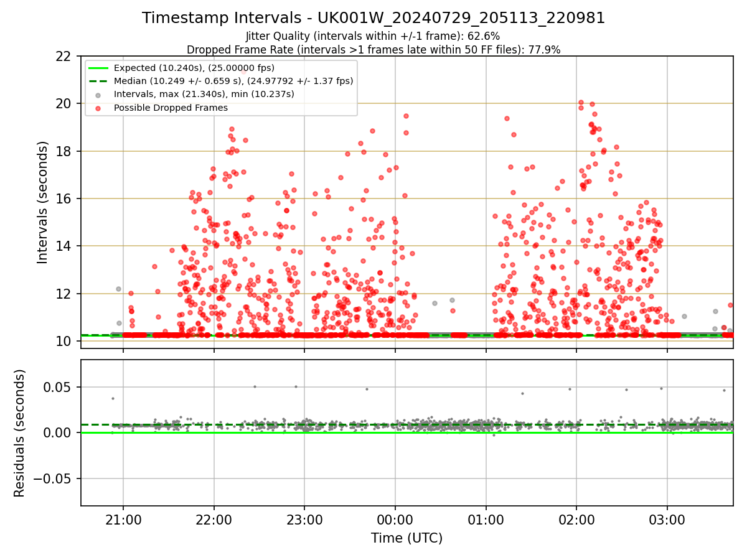Select the '12' intervals axis tick label
The image size is (747, 560).
[x=65, y=294]
